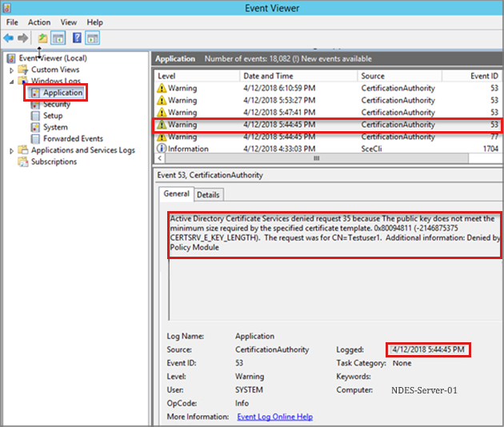The width and height of the screenshot is (504, 427).
Task: Select the Security log in the tree
Action: tap(56, 105)
